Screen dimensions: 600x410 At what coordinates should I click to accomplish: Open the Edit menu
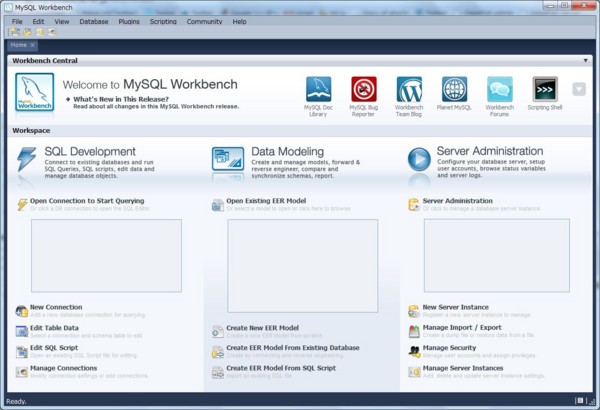(x=38, y=21)
